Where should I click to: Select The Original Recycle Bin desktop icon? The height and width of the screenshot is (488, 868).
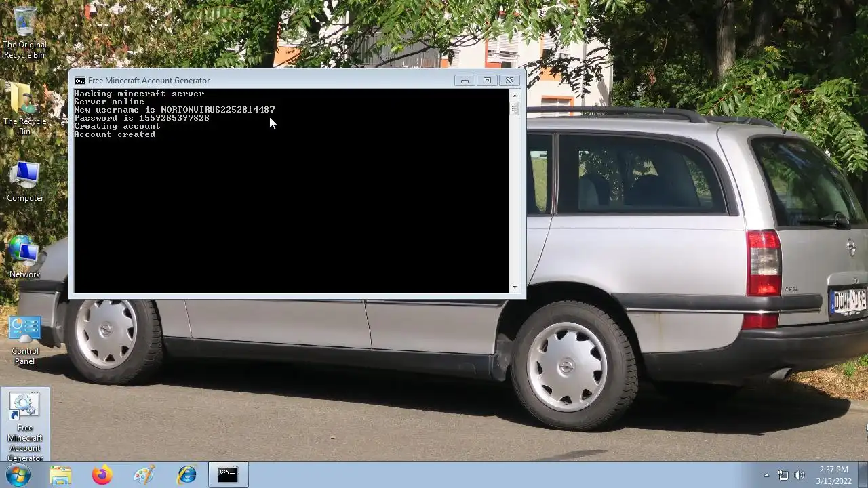[25, 31]
